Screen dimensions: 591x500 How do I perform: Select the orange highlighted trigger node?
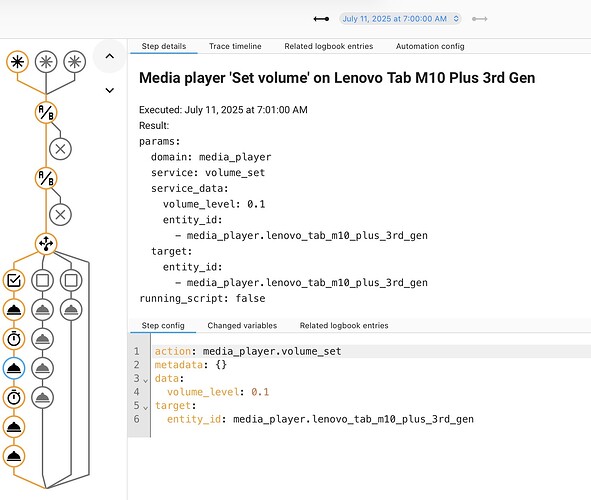17,61
